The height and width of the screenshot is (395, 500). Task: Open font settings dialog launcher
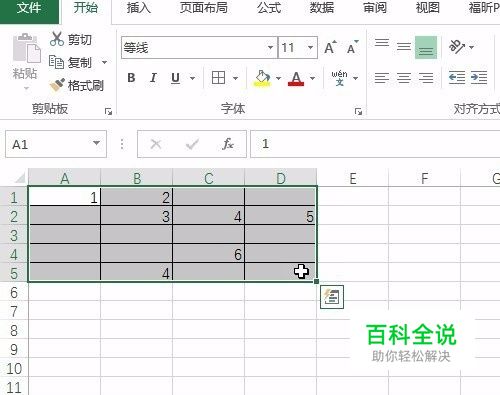(358, 112)
